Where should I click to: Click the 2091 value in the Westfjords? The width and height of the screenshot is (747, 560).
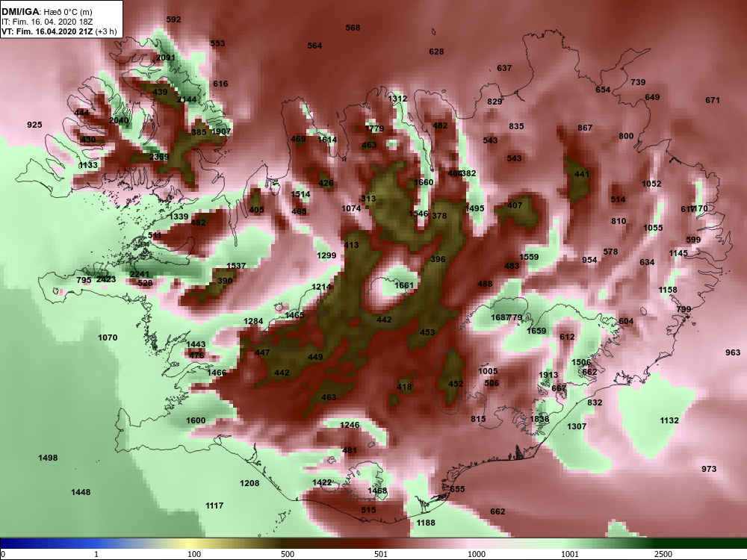tap(166, 57)
